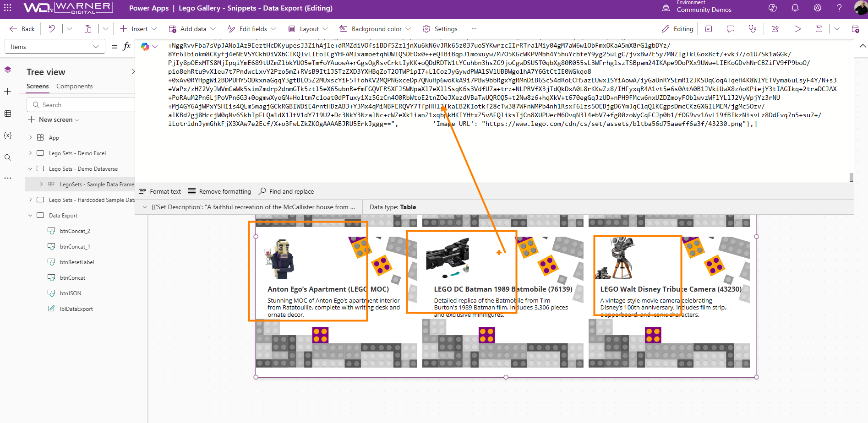Select btnResetLabel in the tree
Viewport: 868px width, 423px height.
(77, 262)
